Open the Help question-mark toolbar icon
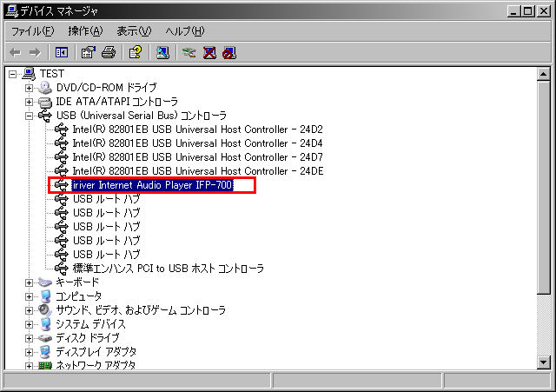Viewport: 556px width, 392px height. tap(136, 52)
